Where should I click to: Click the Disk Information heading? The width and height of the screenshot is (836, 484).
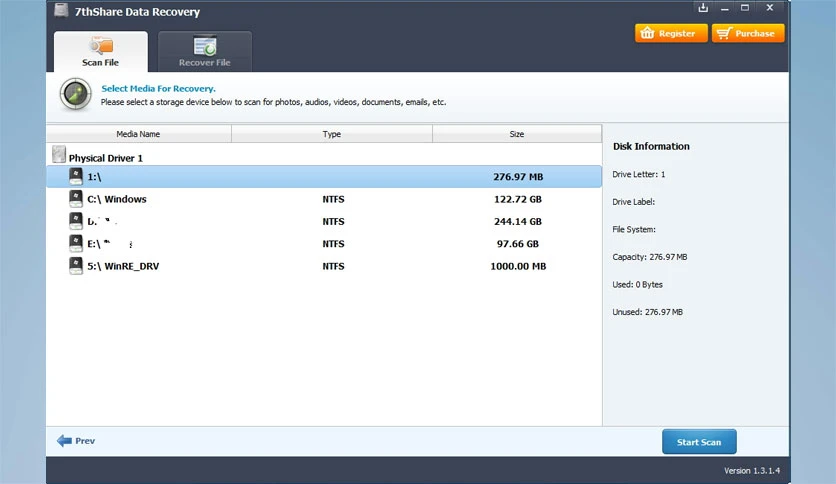coord(651,146)
